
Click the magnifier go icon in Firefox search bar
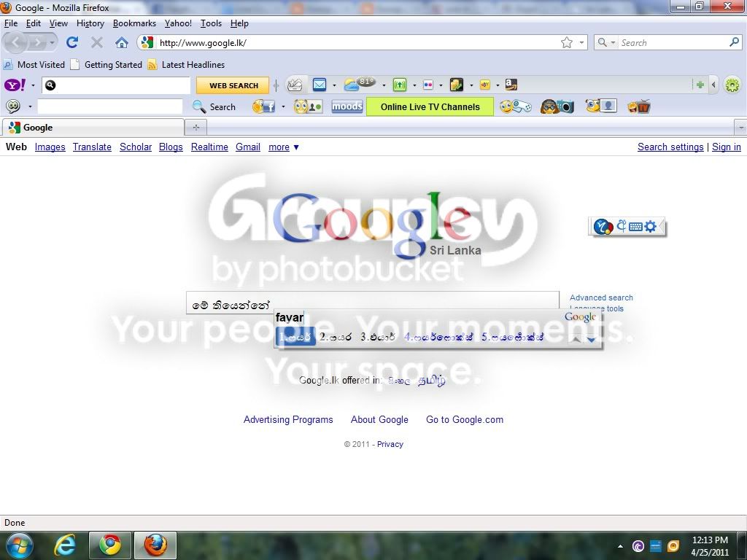(734, 42)
